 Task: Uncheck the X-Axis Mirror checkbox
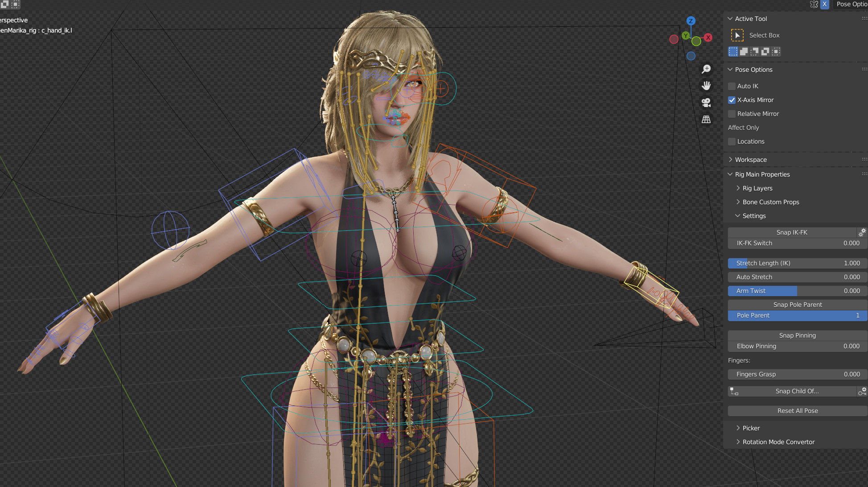pos(732,100)
